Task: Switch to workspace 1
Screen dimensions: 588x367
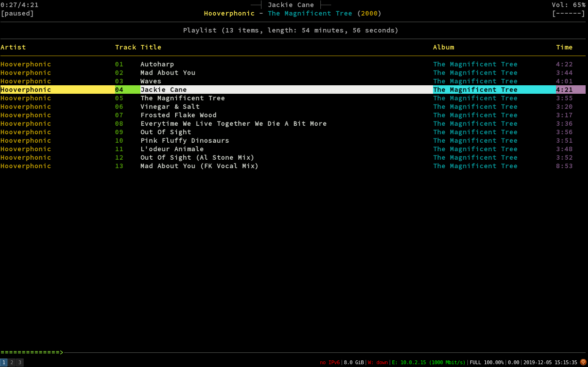Action: (4, 362)
